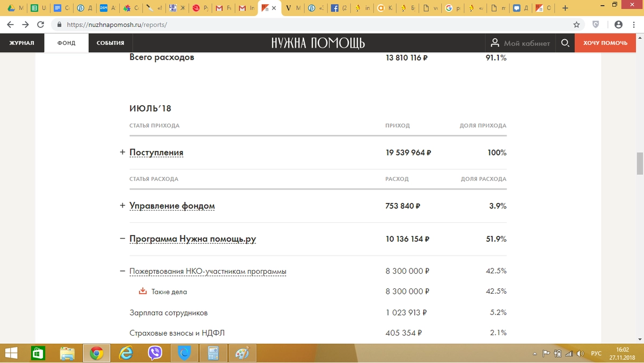Go back using browser back arrow
644x363 pixels.
point(10,25)
